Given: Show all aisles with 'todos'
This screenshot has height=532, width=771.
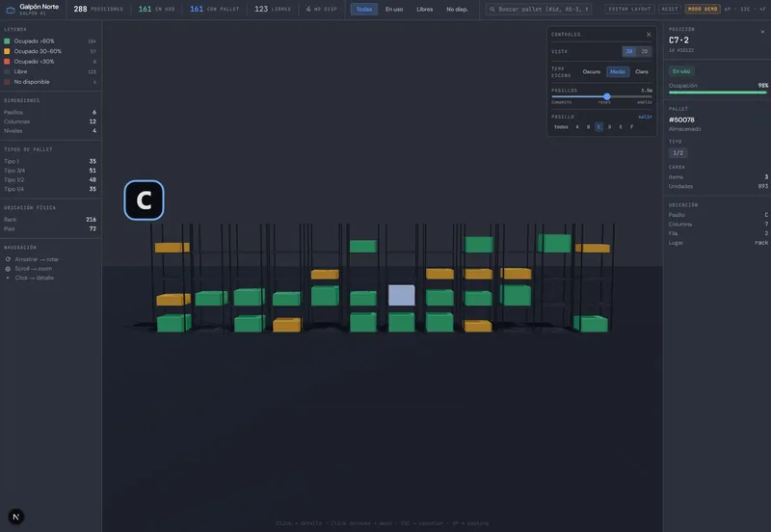Looking at the screenshot, I should [x=561, y=127].
